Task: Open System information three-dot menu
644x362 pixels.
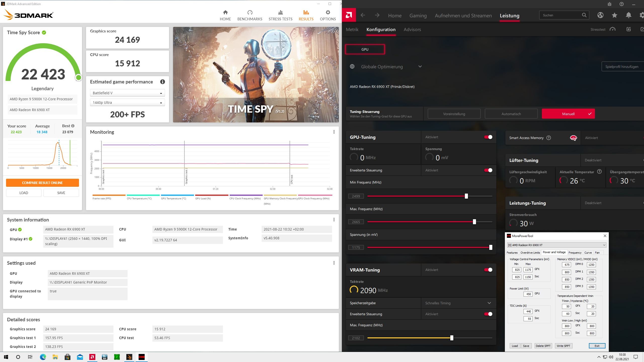Action: 334,220
